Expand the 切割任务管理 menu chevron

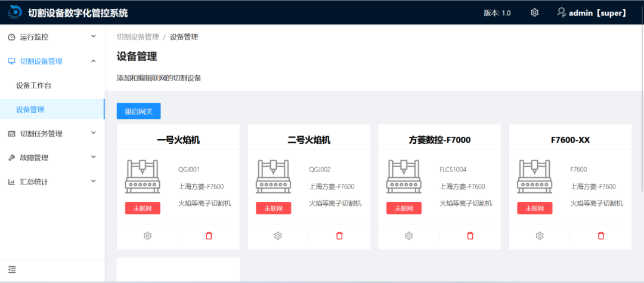pyautogui.click(x=93, y=133)
